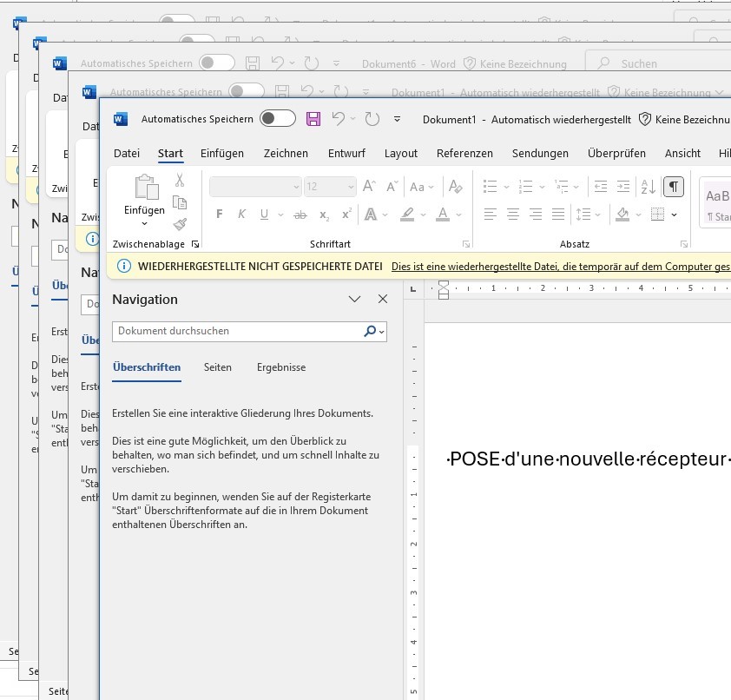Open Einfügen paste options arrow
Image resolution: width=731 pixels, height=700 pixels.
[144, 224]
